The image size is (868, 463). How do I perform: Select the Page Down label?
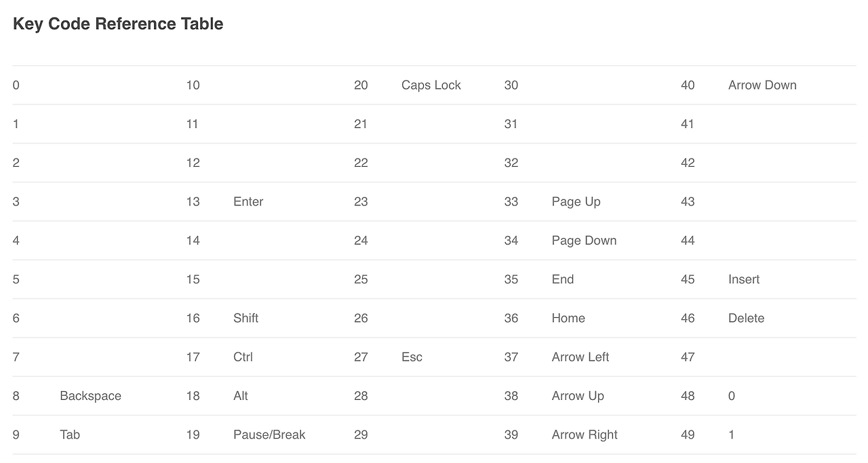(585, 240)
